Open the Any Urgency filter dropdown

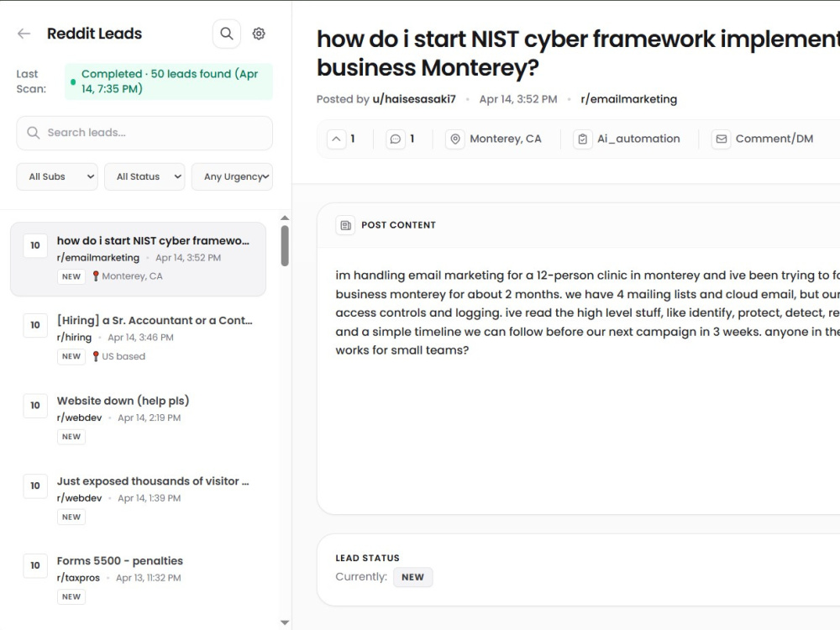[232, 176]
